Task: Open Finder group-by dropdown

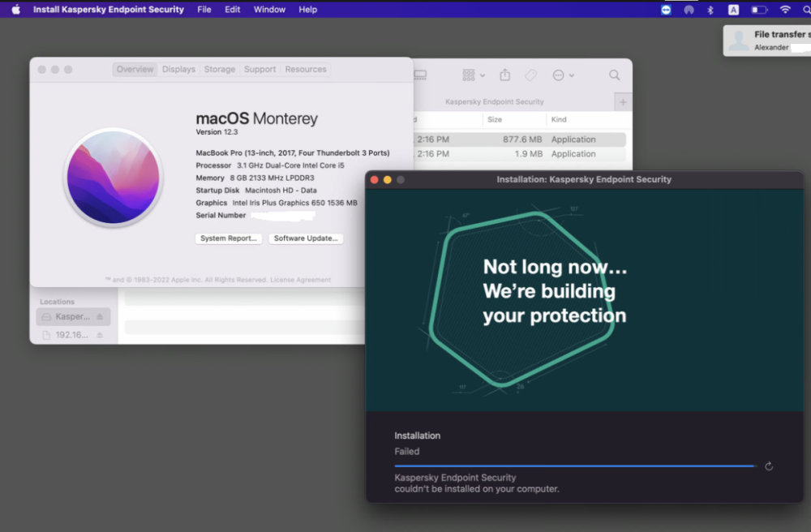Action: tap(474, 75)
